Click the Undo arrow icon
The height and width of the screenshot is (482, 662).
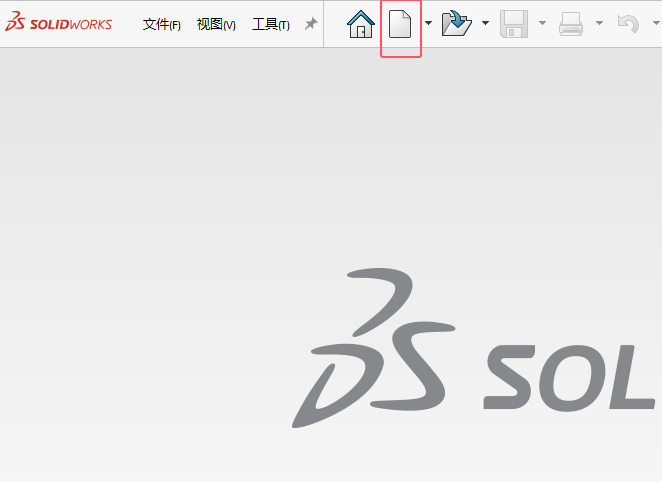click(628, 24)
